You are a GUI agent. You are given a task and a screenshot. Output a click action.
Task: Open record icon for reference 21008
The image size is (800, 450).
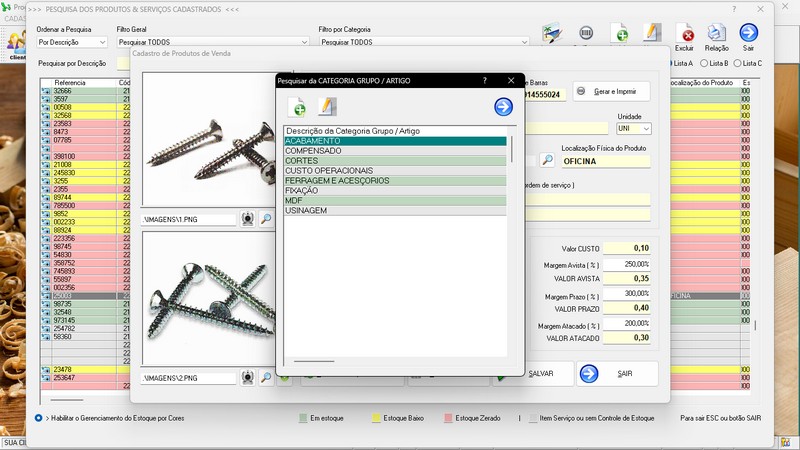click(x=46, y=164)
